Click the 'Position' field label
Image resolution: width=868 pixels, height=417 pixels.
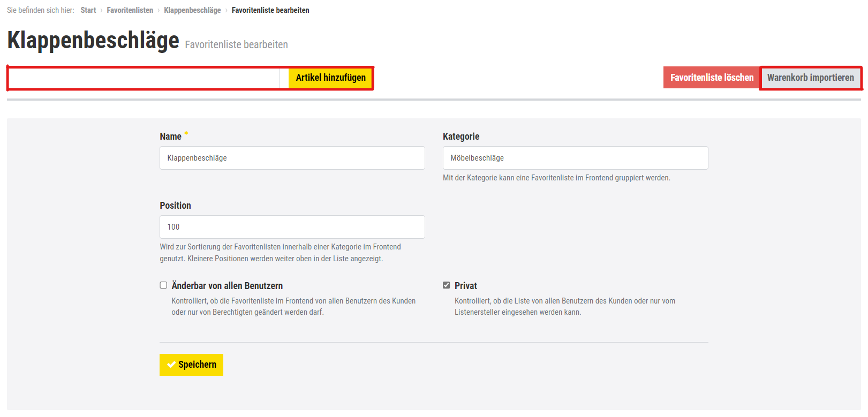(x=175, y=206)
